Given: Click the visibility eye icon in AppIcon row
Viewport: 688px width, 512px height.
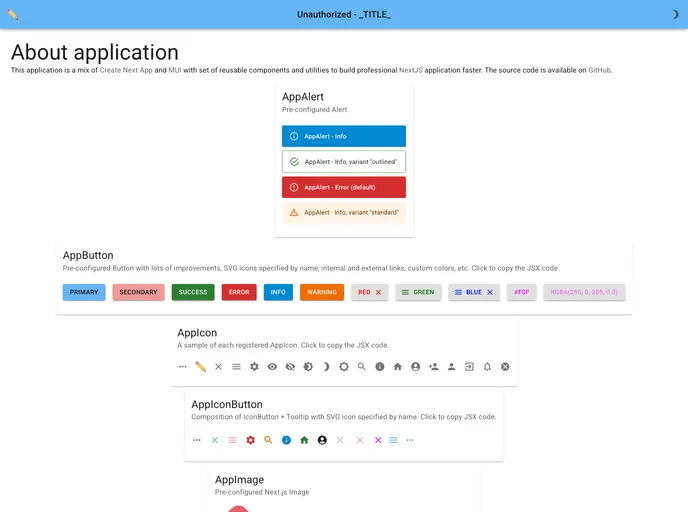Looking at the screenshot, I should point(272,366).
